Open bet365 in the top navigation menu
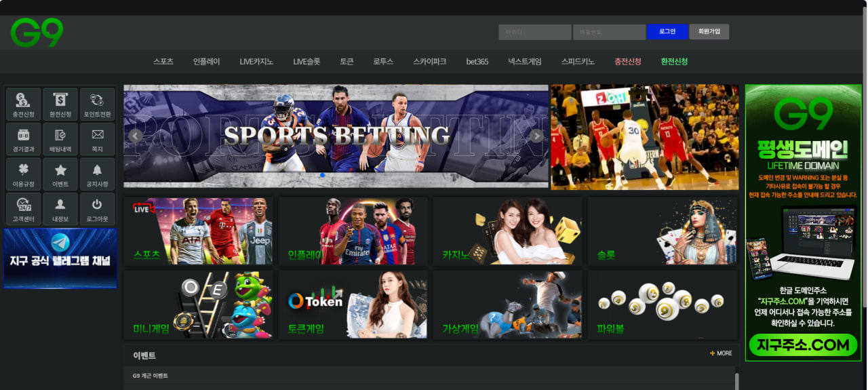This screenshot has width=868, height=390. (477, 62)
